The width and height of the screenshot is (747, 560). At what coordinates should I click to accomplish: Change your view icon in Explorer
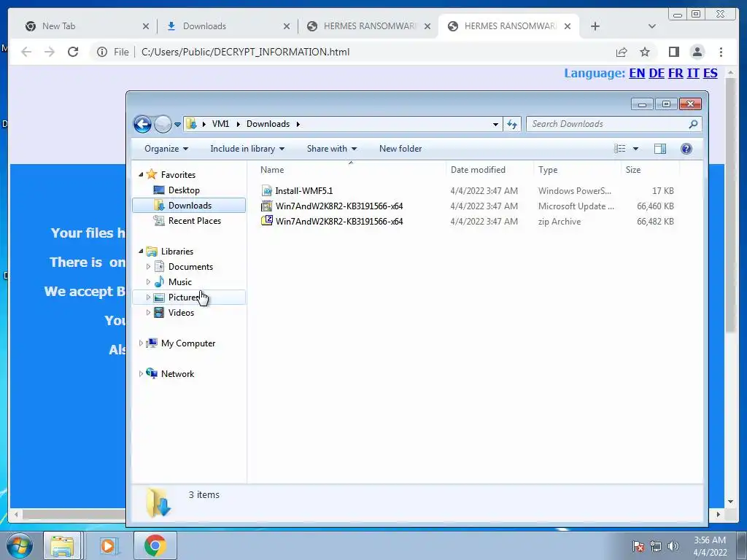[620, 149]
